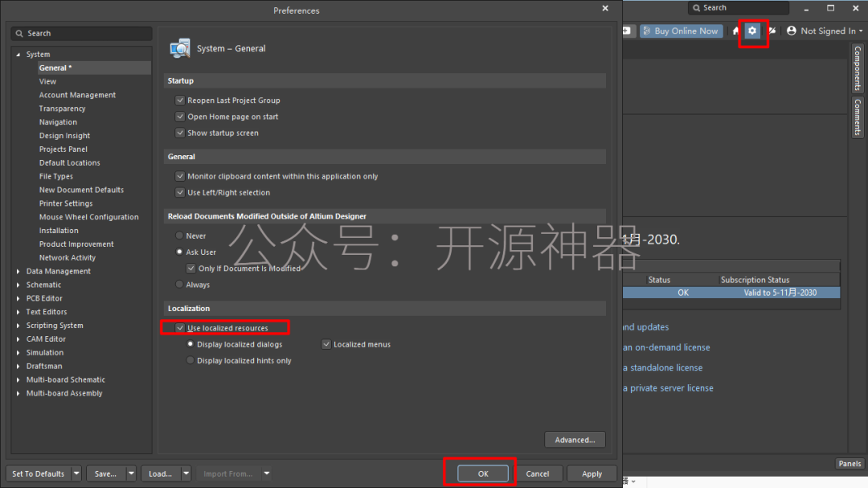Click the main window Search box
Viewport: 868px width, 488px height.
[x=739, y=8]
